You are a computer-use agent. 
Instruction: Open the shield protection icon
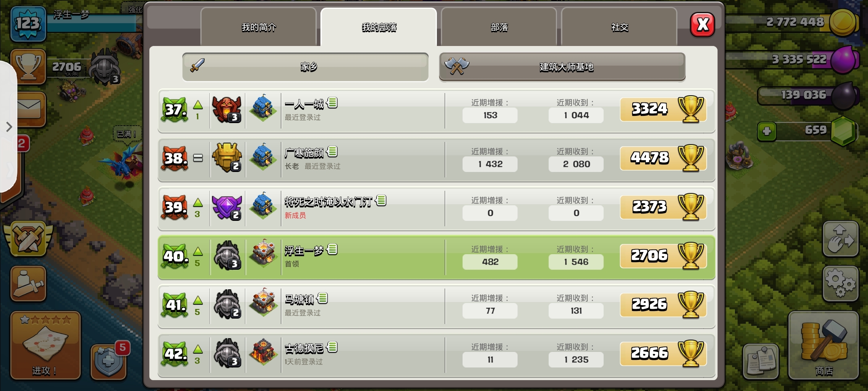coord(109,362)
